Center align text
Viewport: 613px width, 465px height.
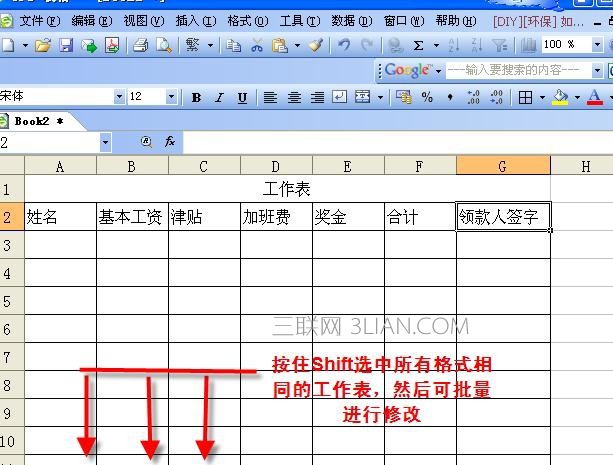point(294,97)
